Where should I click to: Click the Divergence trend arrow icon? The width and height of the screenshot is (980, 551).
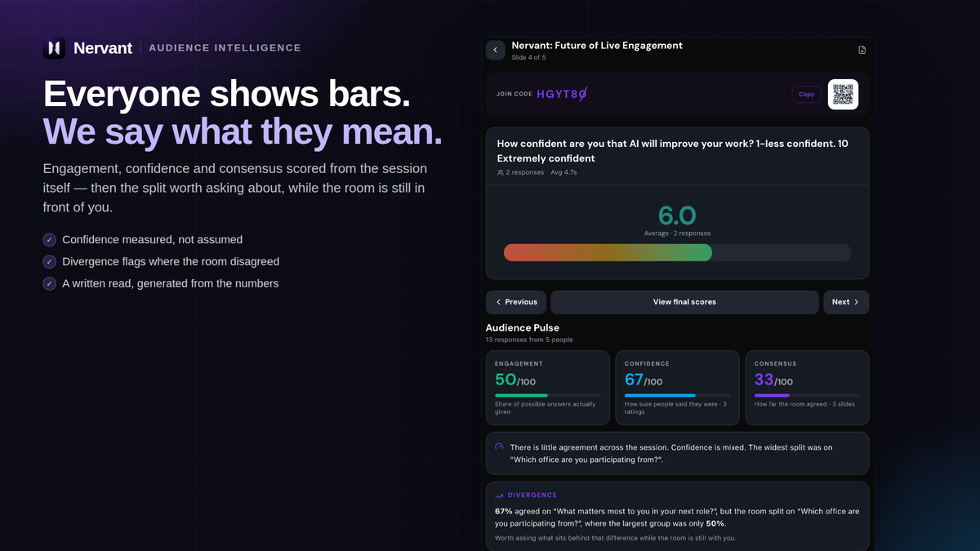coord(499,495)
